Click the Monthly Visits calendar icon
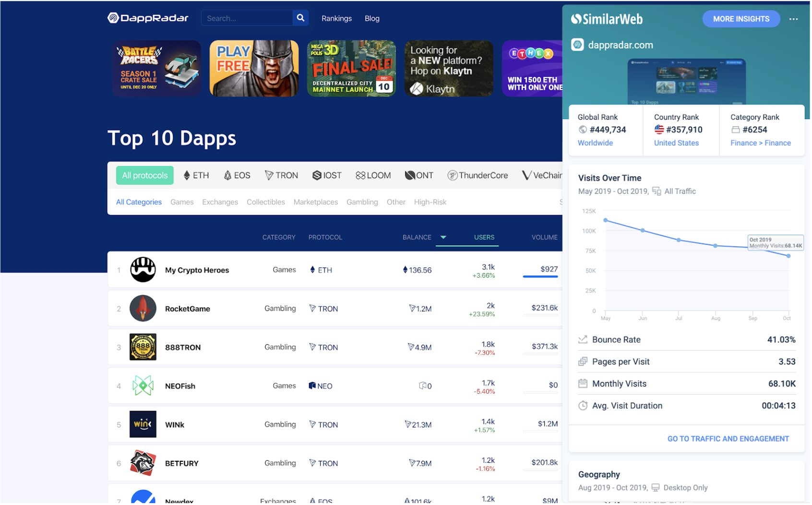Screen dimensions: 812x505 [x=583, y=384]
